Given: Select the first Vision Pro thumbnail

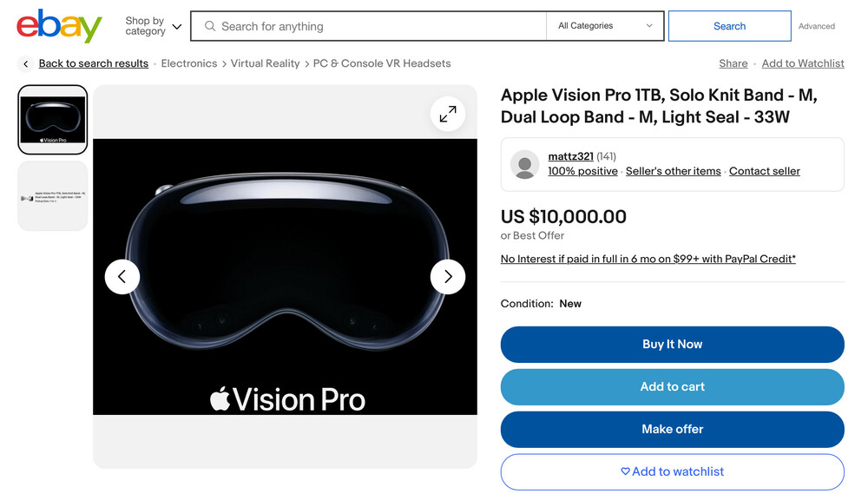Looking at the screenshot, I should click(x=53, y=120).
